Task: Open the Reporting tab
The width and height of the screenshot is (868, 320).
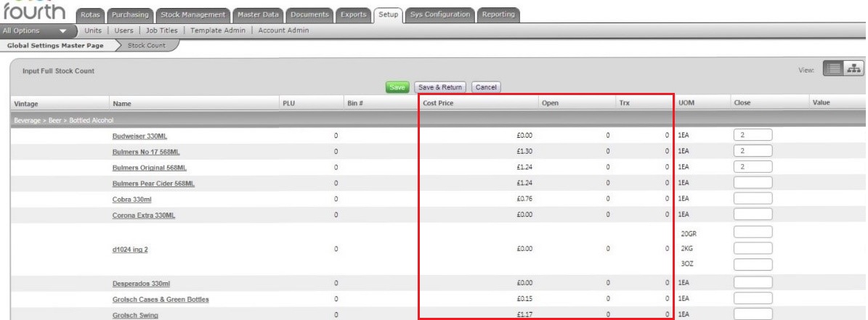Action: [498, 15]
